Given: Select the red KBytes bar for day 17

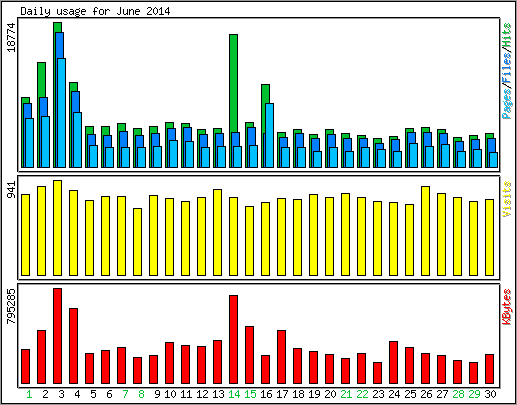Looking at the screenshot, I should (x=281, y=357).
